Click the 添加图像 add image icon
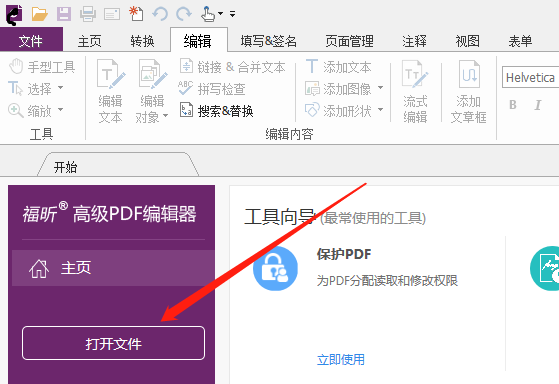 (312, 88)
